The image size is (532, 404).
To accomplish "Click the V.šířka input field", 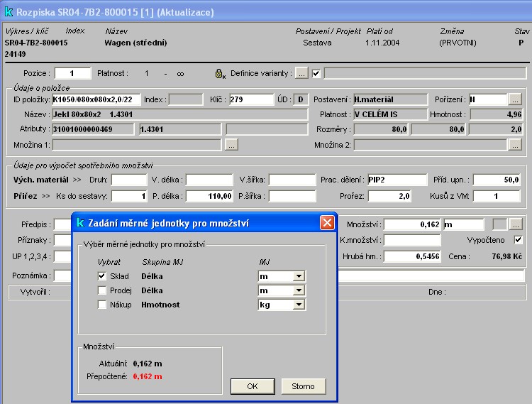I will 292,180.
